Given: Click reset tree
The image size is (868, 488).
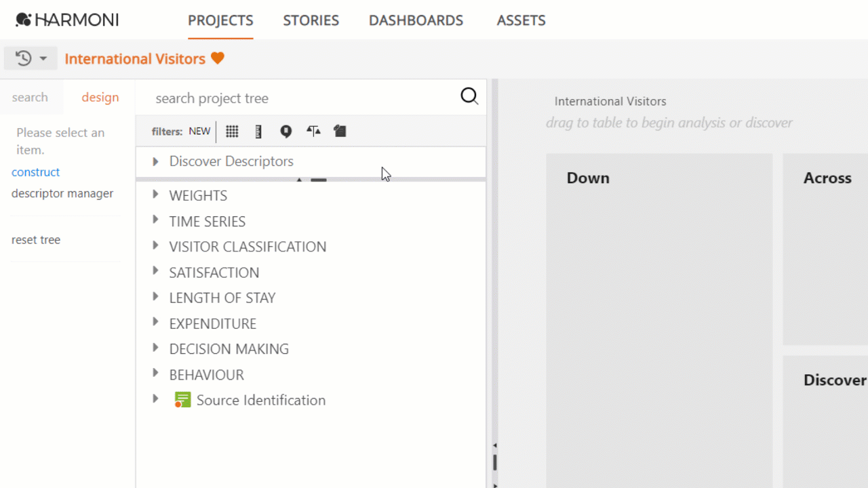Looking at the screenshot, I should [36, 239].
